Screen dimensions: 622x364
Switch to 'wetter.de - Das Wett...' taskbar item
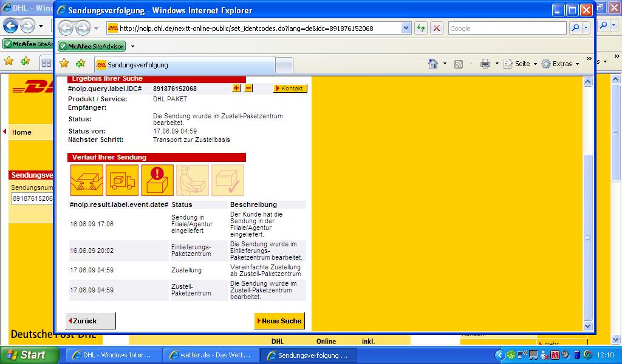point(211,356)
